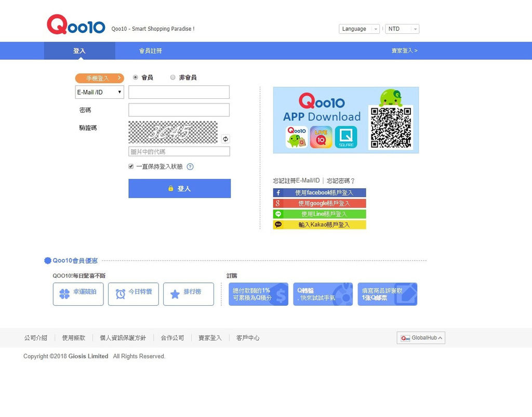Screen dimensions: 532x417
Task: Click the 'QOO10!每日驚喜不斷' heading
Action: [x=79, y=276]
